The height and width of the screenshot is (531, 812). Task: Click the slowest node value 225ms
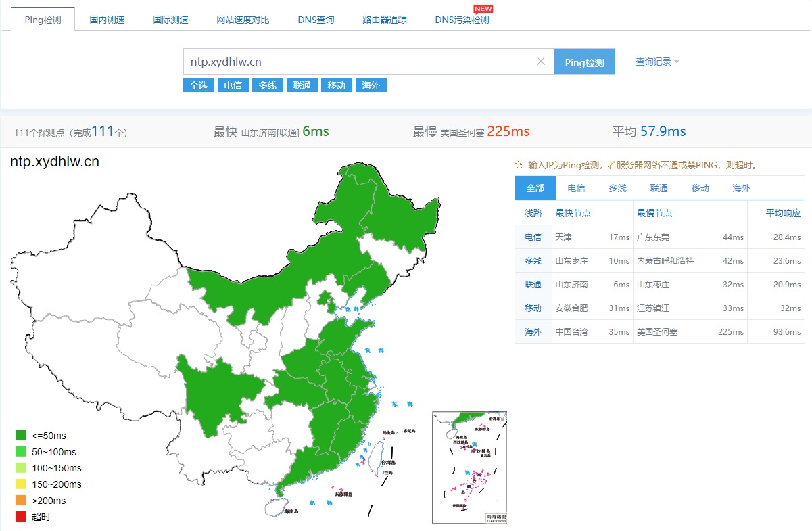[508, 131]
